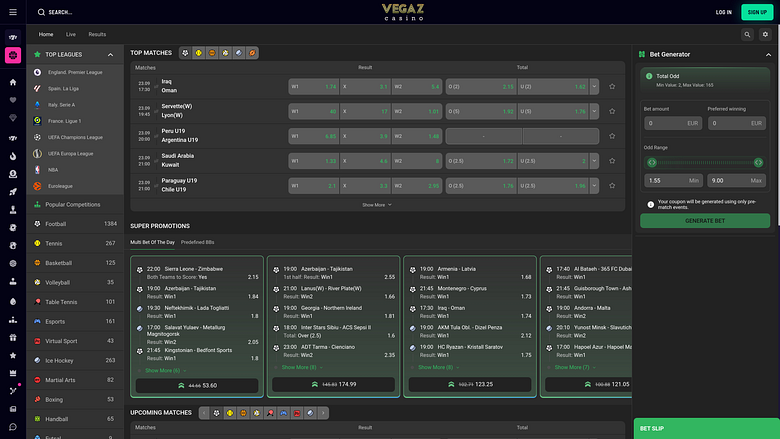Filter Upcoming Matches by esports gamepad icon

[284, 413]
